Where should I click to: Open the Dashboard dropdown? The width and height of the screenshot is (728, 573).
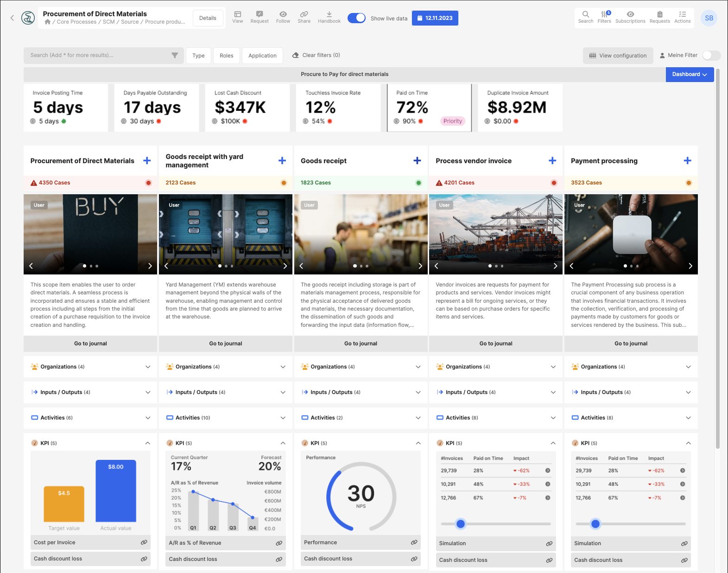(x=690, y=74)
